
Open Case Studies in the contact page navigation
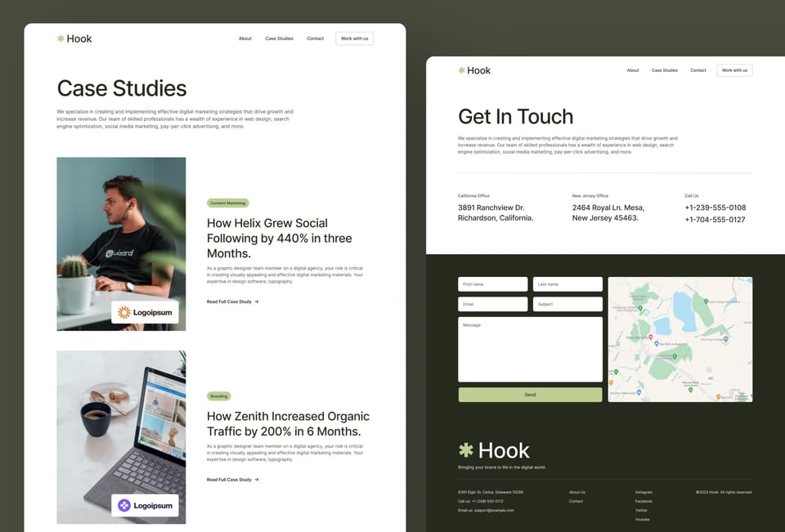tap(664, 70)
